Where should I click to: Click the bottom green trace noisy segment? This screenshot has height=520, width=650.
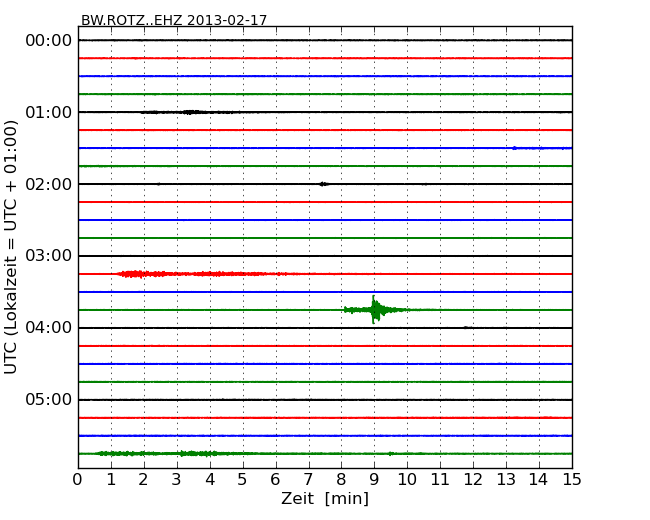(158, 454)
